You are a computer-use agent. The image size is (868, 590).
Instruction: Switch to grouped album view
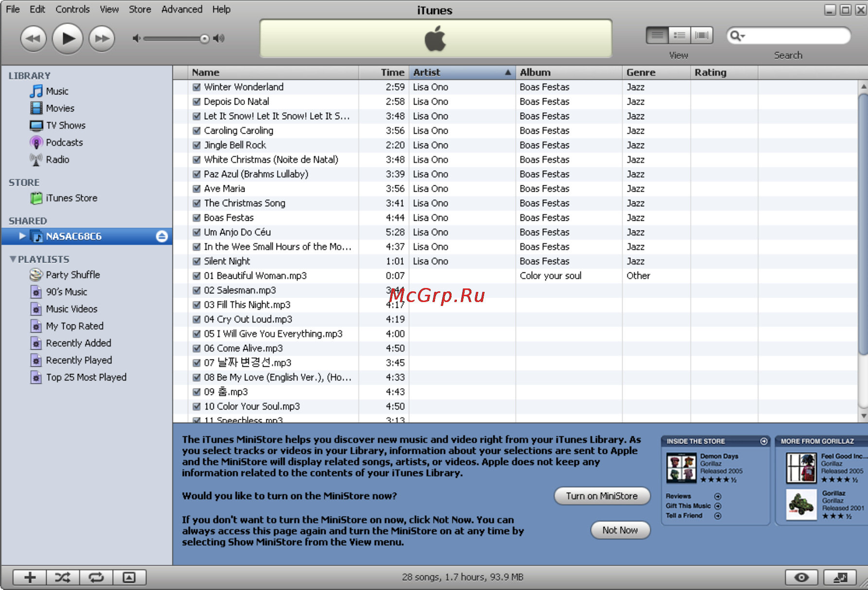679,36
